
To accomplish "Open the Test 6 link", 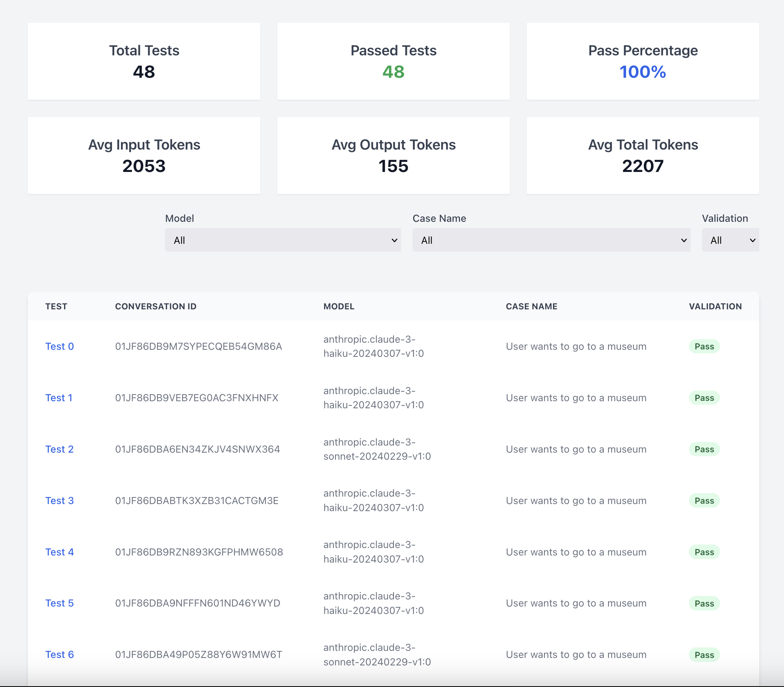I will coord(60,654).
